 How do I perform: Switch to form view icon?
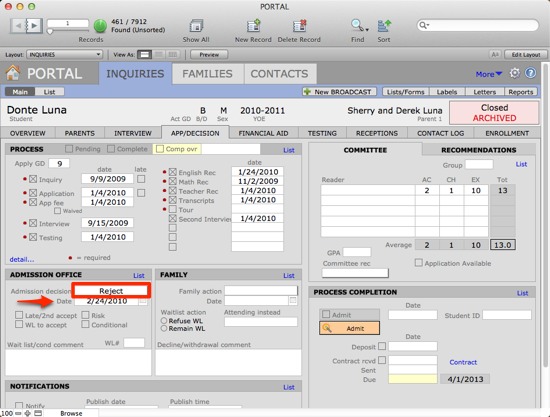click(144, 55)
